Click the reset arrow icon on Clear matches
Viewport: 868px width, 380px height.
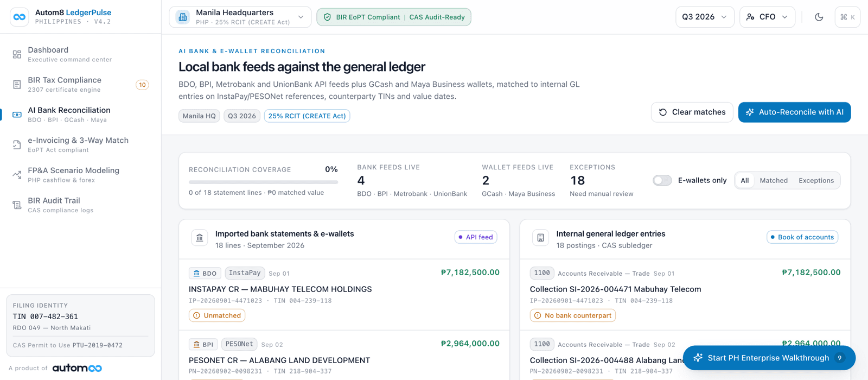[662, 112]
